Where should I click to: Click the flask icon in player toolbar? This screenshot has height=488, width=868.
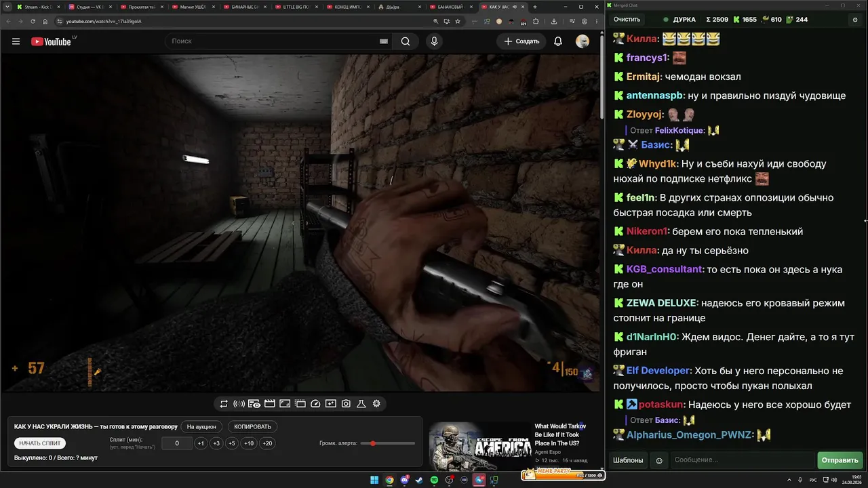(361, 404)
